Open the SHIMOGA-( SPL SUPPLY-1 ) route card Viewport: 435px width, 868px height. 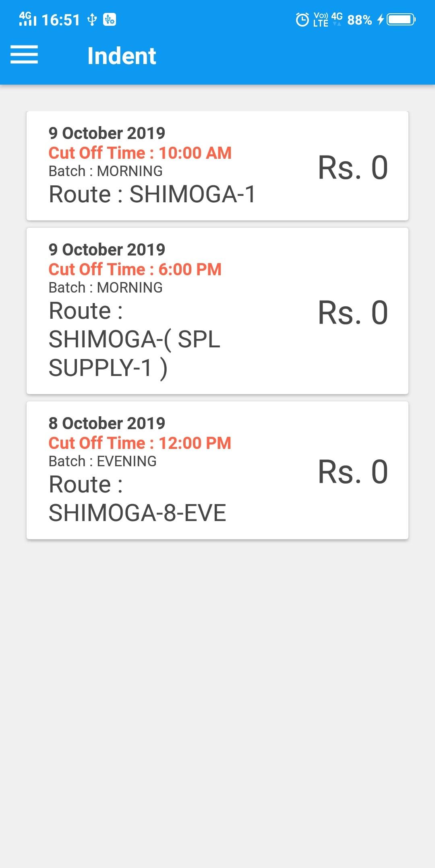217,311
